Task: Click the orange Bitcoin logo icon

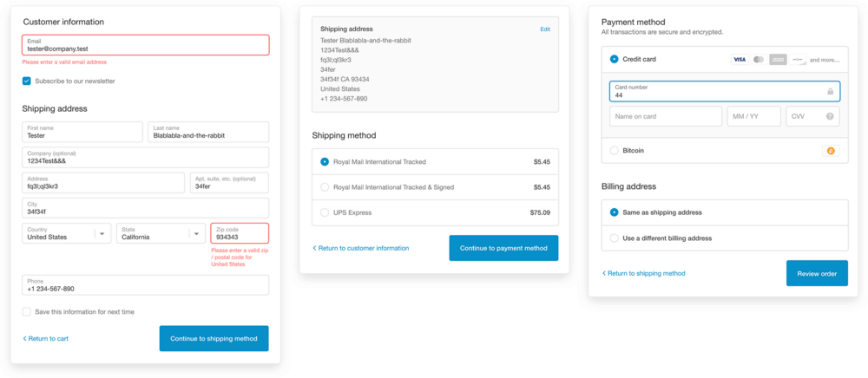Action: click(831, 151)
